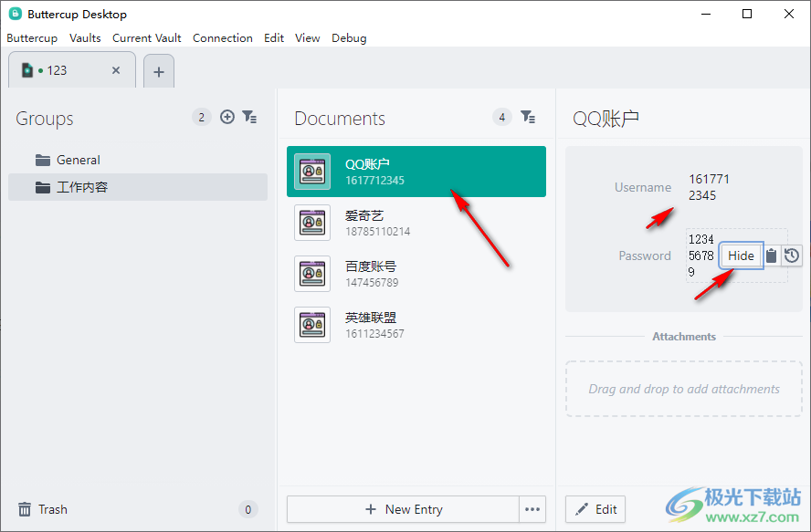Viewport: 811px width, 532px height.
Task: Click the Buttercup app logo in title bar
Action: (15, 14)
